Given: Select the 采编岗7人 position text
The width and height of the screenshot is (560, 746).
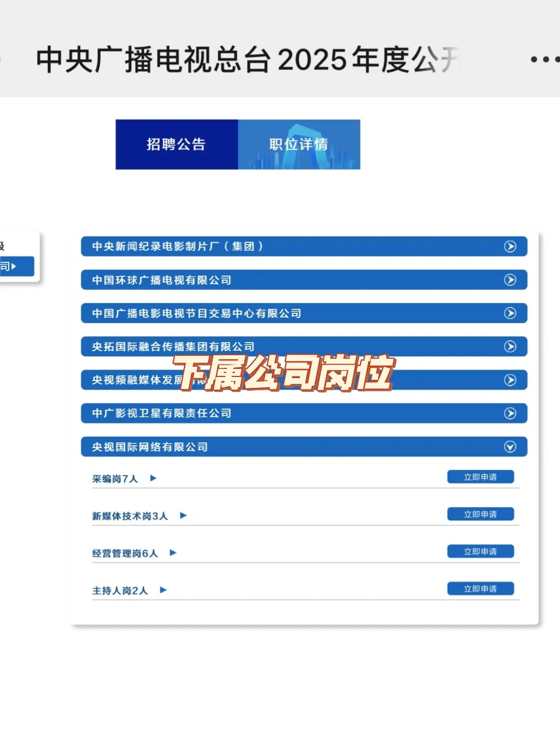Looking at the screenshot, I should (x=115, y=478).
